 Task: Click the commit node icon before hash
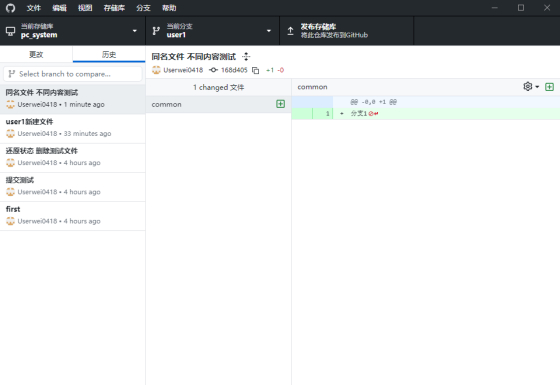coord(214,70)
